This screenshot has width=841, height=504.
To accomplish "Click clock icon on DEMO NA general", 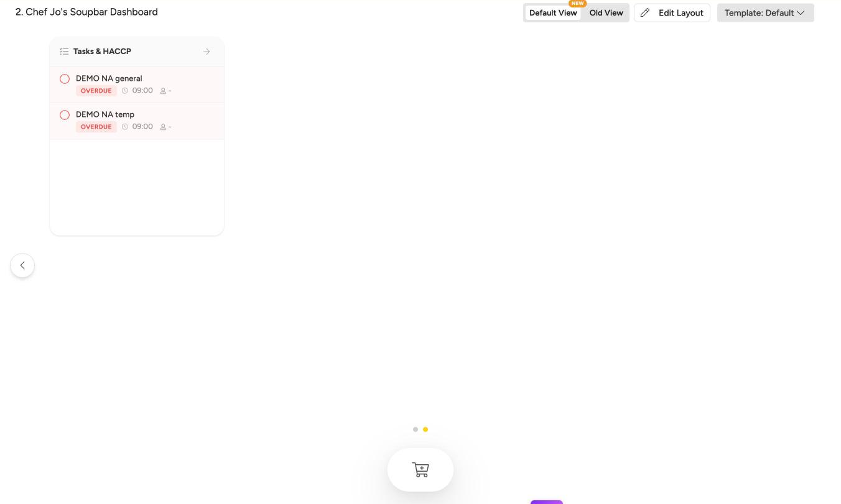I will click(x=125, y=91).
